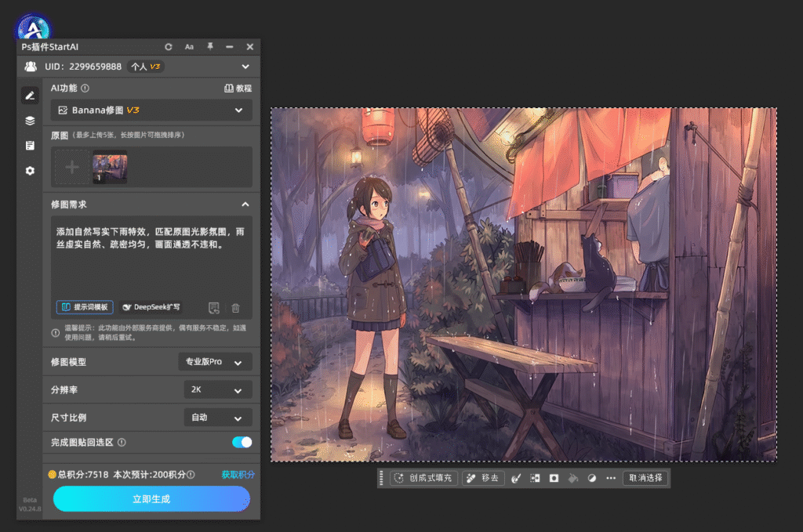This screenshot has height=532, width=803.
Task: Click the 总积分:7518 points text
Action: click(x=83, y=475)
